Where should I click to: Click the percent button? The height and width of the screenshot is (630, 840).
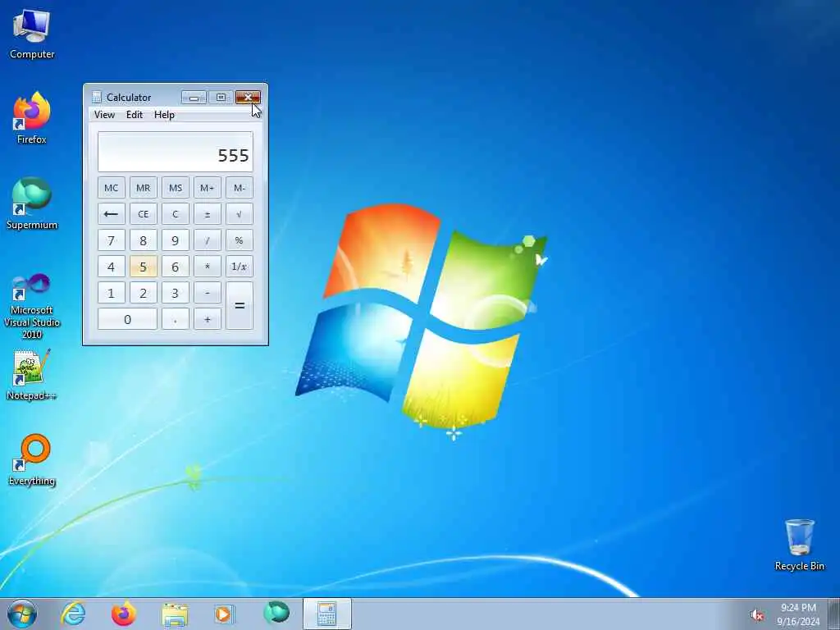coord(240,240)
